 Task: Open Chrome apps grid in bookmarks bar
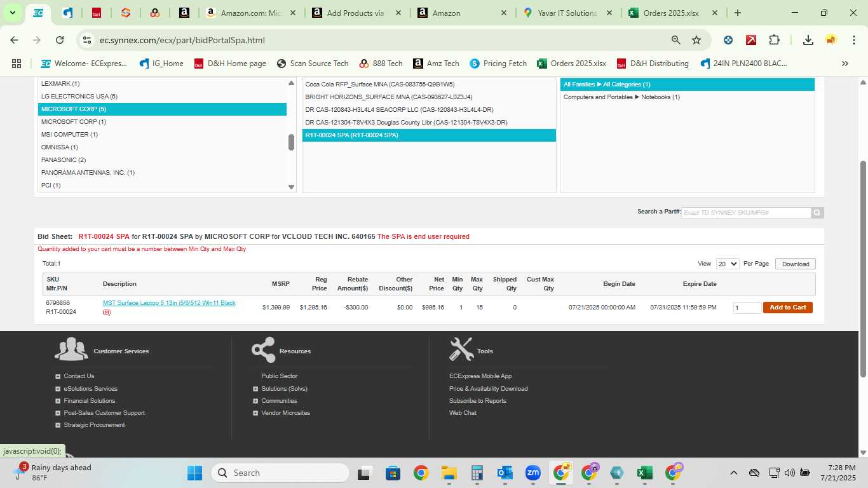(17, 64)
